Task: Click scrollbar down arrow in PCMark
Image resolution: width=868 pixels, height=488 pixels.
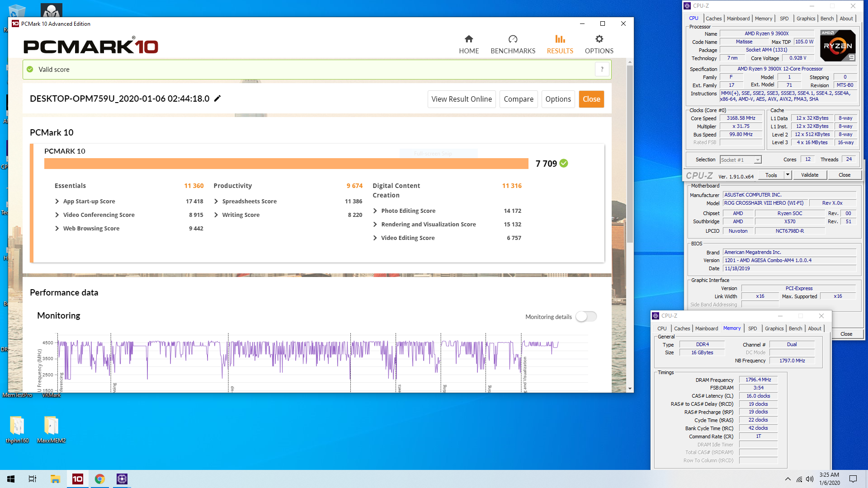Action: click(630, 389)
